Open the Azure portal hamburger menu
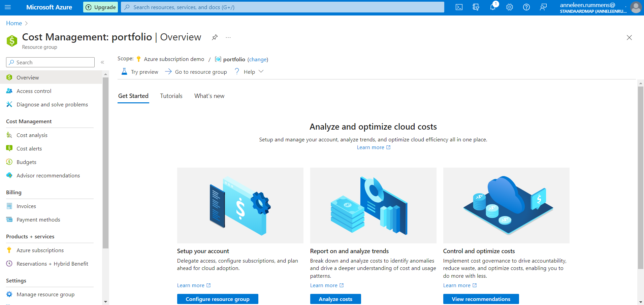This screenshot has width=644, height=305. pyautogui.click(x=8, y=7)
